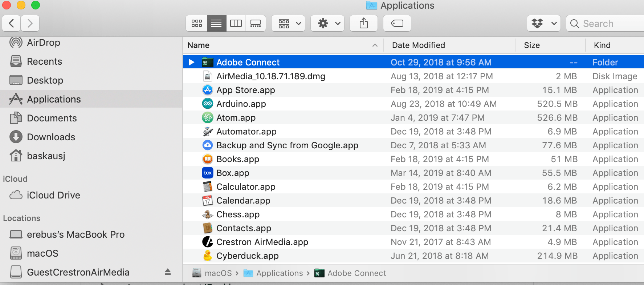
Task: Select the AirMedia dmg file icon
Action: pos(207,76)
